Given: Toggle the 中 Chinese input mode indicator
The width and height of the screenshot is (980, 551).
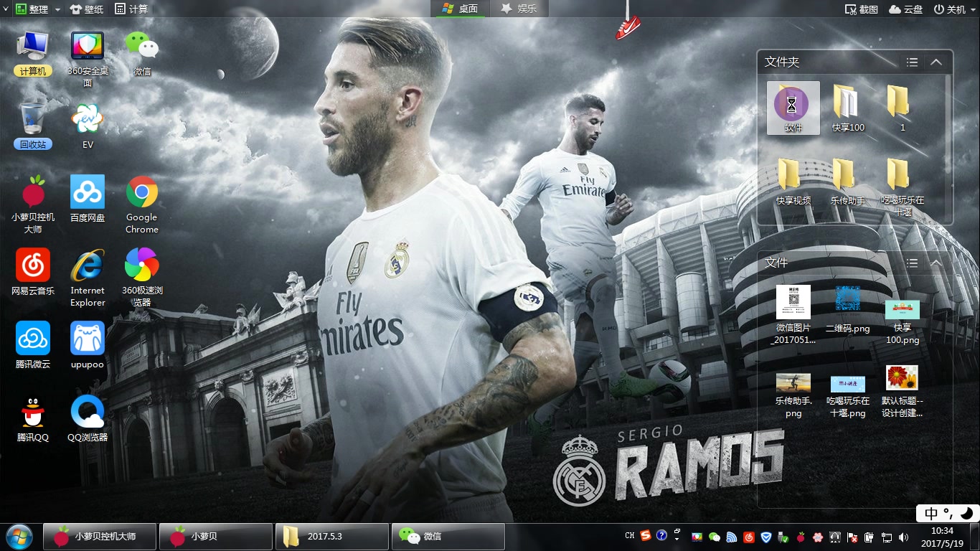Looking at the screenshot, I should coord(931,514).
